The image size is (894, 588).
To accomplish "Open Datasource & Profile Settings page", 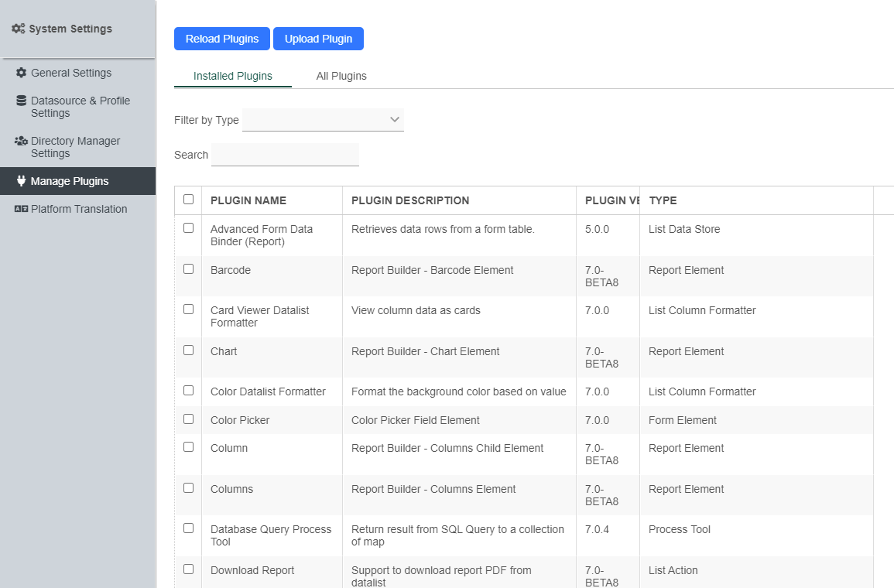I will click(x=80, y=107).
